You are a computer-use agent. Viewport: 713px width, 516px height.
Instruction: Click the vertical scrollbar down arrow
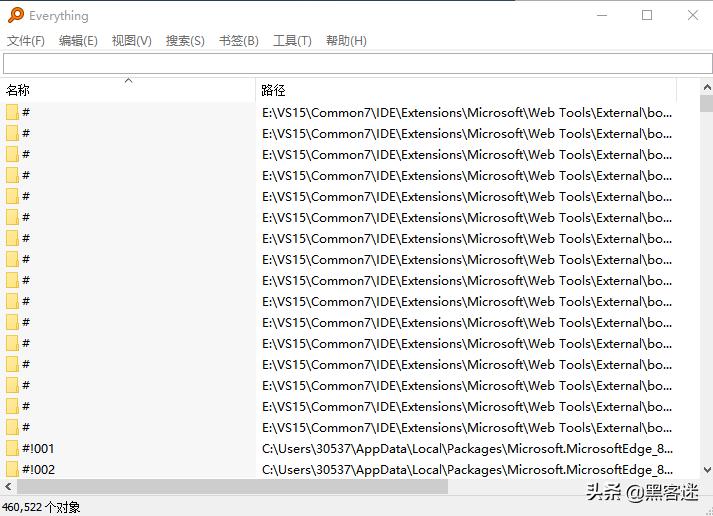click(x=707, y=470)
